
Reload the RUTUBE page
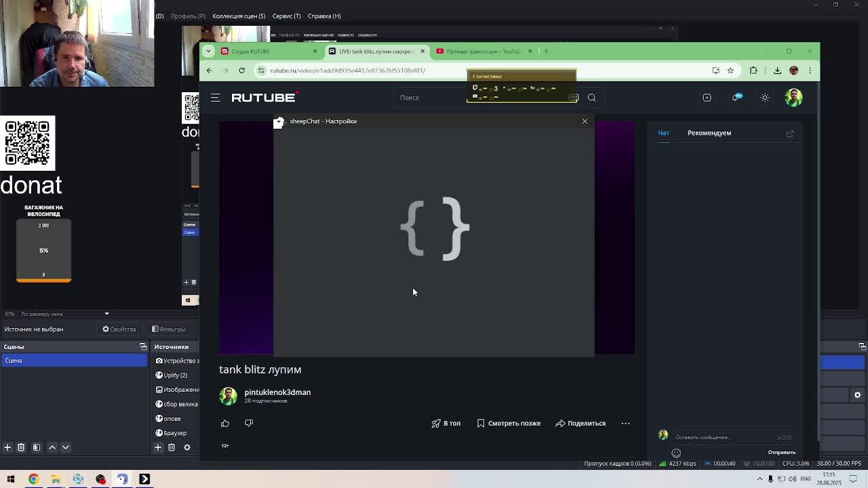pyautogui.click(x=241, y=70)
